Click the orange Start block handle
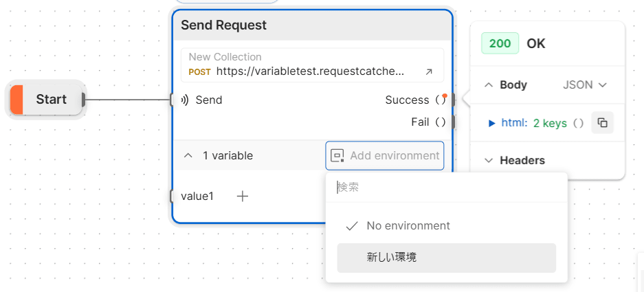This screenshot has width=644, height=292. 16,100
